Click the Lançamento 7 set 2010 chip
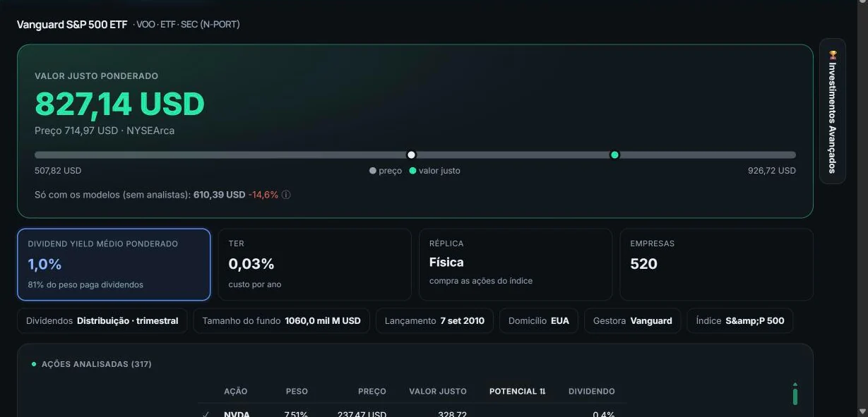The image size is (868, 417). 434,320
